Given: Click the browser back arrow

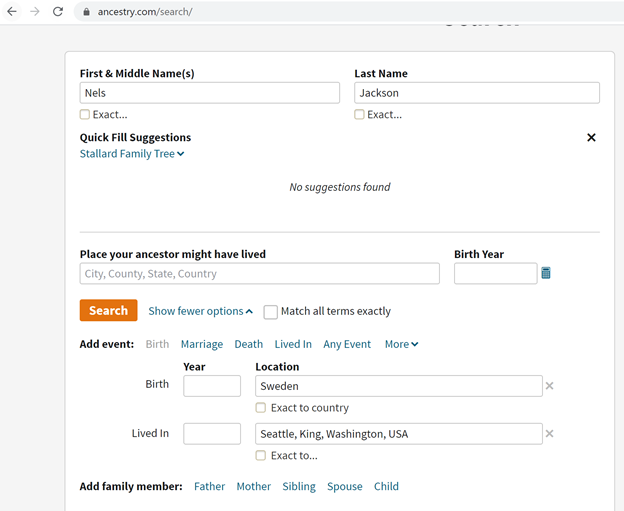Looking at the screenshot, I should 12,12.
